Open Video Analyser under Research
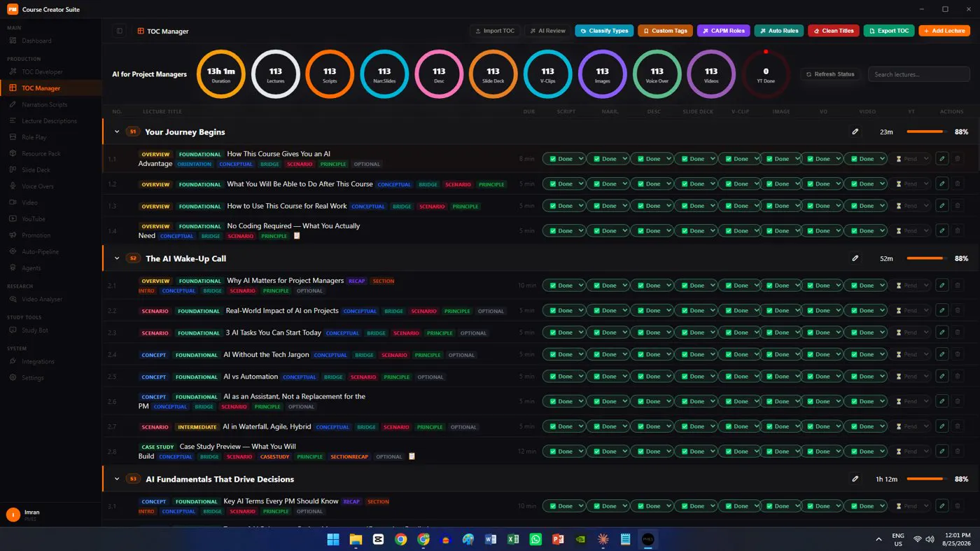Viewport: 980px width, 551px height. (42, 299)
